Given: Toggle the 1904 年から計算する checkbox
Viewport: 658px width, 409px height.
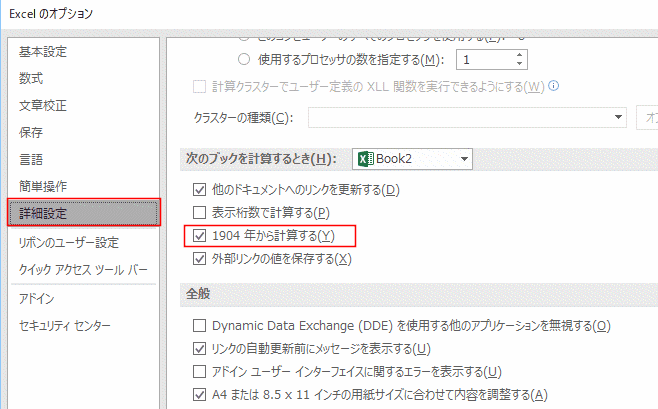Looking at the screenshot, I should 199,236.
